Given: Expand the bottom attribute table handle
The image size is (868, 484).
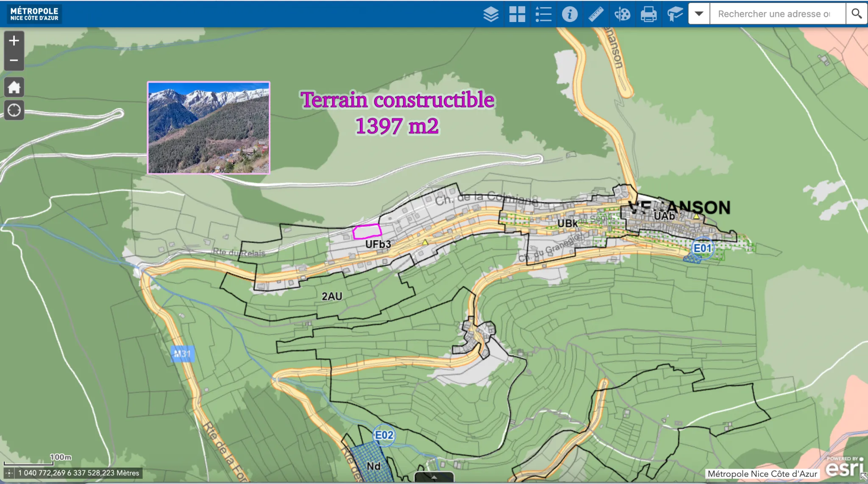Looking at the screenshot, I should pyautogui.click(x=434, y=477).
